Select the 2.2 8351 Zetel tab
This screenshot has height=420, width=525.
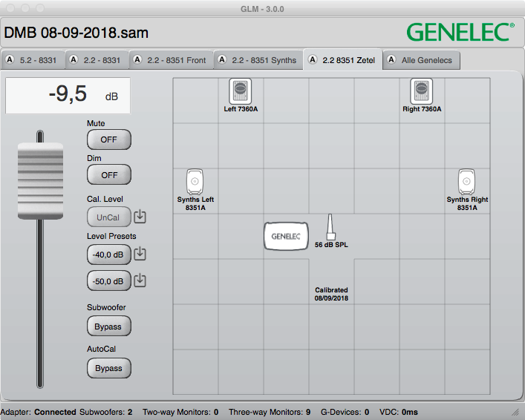pyautogui.click(x=343, y=59)
